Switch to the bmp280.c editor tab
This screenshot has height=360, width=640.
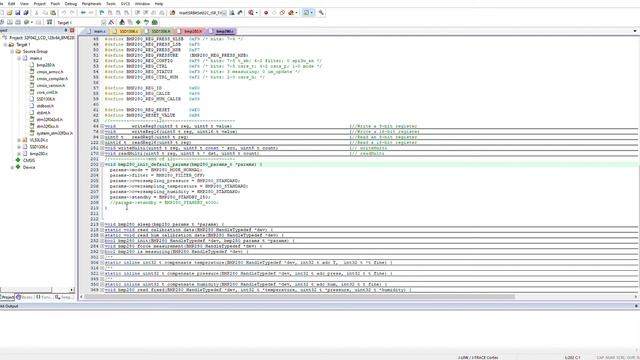221,31
